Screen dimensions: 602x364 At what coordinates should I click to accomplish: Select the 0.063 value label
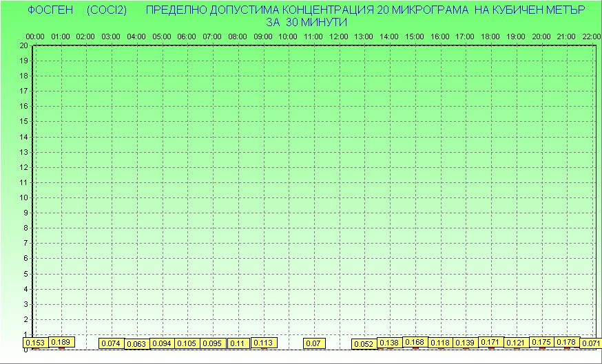(x=136, y=344)
